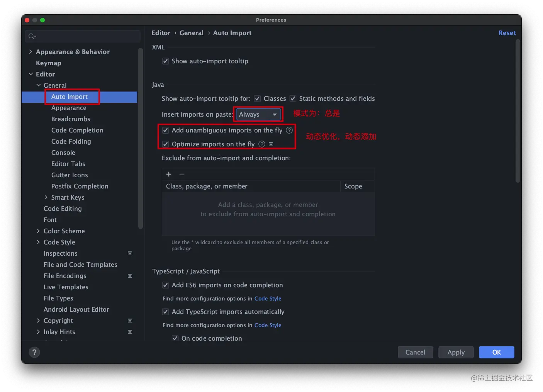Toggle Show auto-import tooltip checkbox under XML
Viewport: 543px width, 392px height.
point(166,61)
